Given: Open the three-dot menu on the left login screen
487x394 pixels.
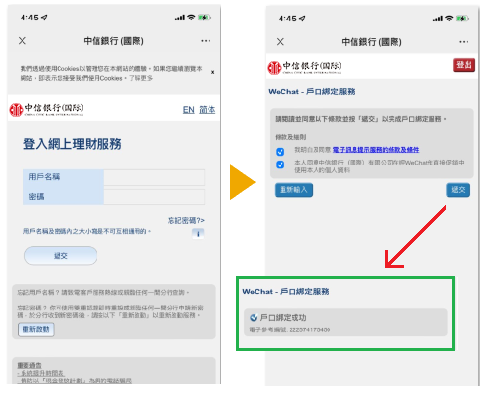Looking at the screenshot, I should click(x=206, y=41).
